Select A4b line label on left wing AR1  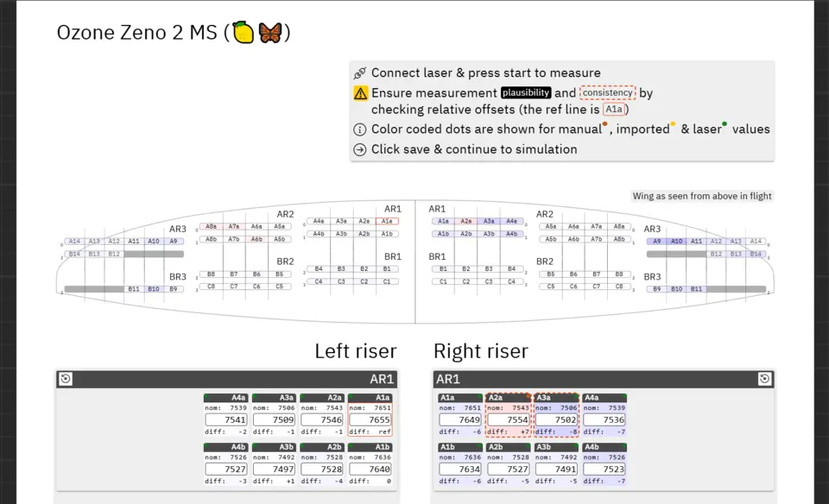pyautogui.click(x=319, y=234)
